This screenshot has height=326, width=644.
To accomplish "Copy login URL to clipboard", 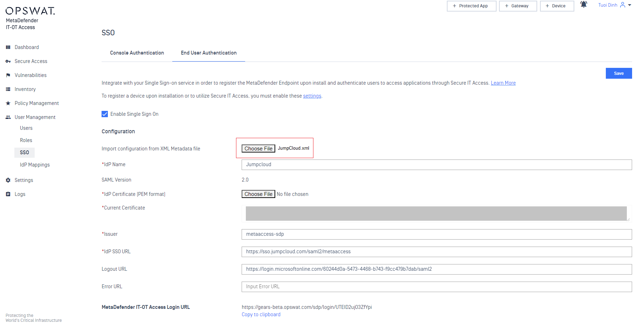I will coord(261,314).
